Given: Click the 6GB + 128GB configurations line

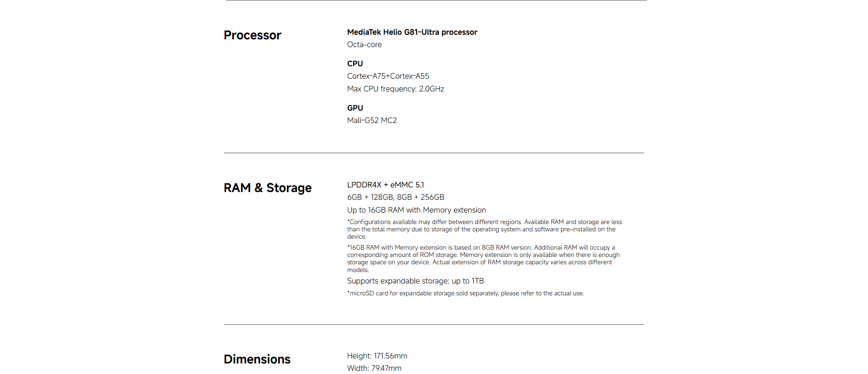Looking at the screenshot, I should click(395, 198).
